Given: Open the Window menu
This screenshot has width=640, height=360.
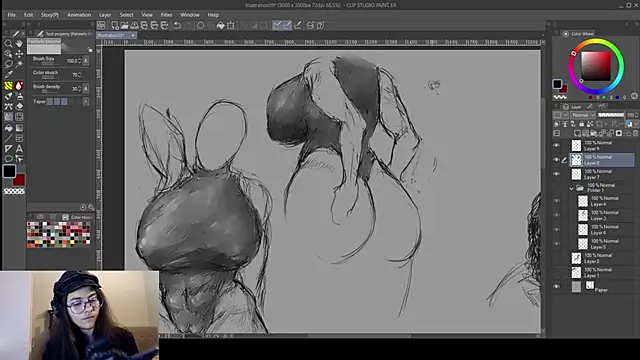Looking at the screenshot, I should coord(190,15).
